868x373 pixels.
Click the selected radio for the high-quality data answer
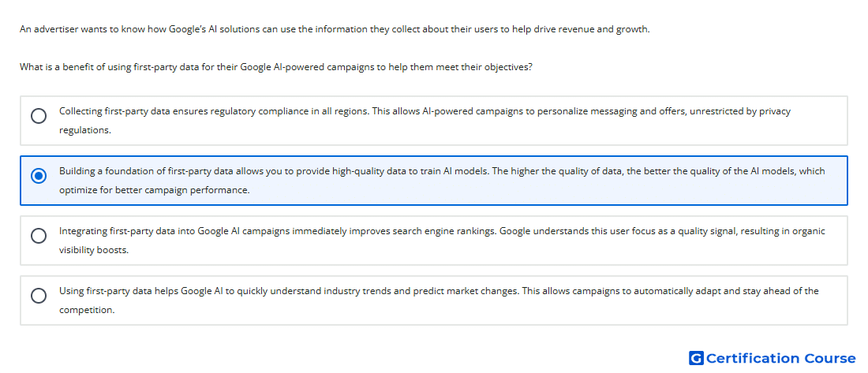(39, 176)
